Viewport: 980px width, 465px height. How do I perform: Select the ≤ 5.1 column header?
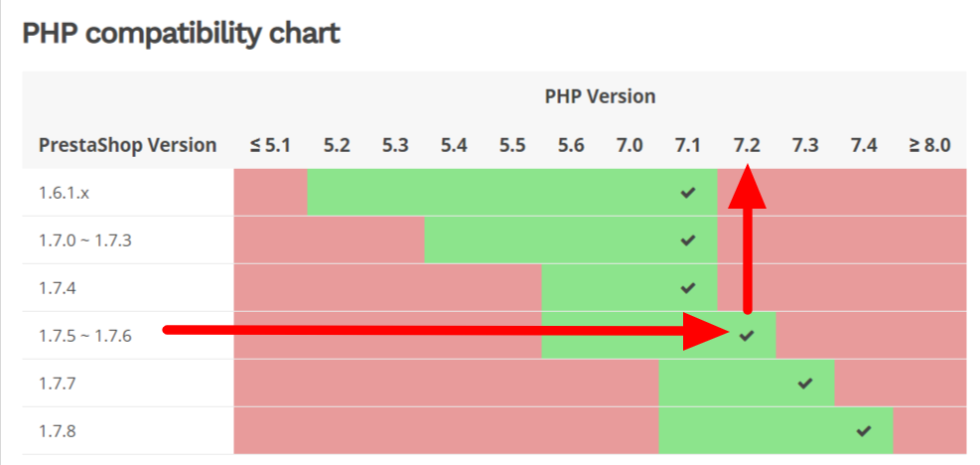point(270,146)
